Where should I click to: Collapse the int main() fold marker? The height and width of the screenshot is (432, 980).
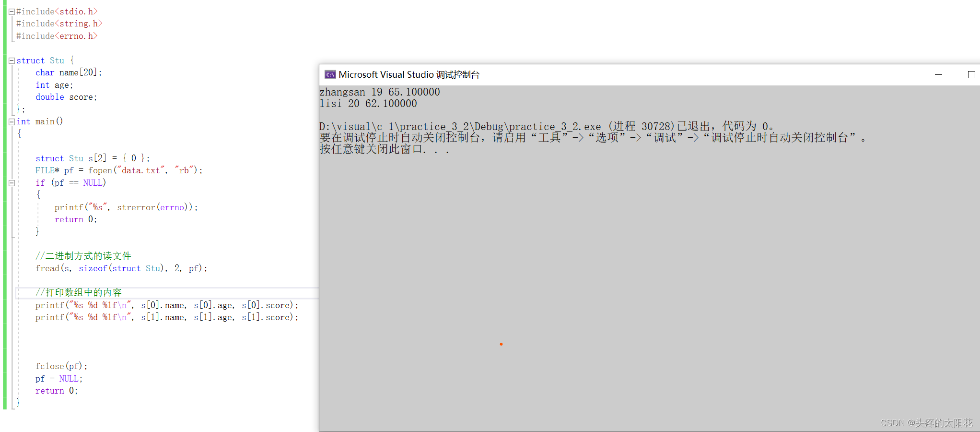[12, 122]
